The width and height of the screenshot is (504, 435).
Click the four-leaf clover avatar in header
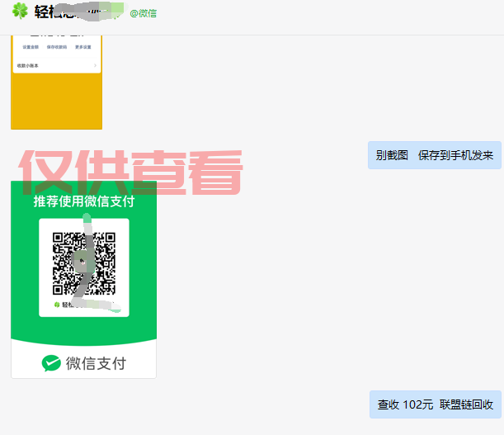[20, 12]
